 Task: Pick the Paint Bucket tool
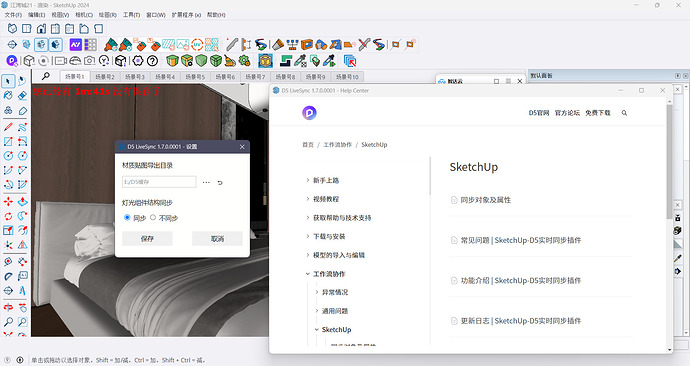pyautogui.click(x=8, y=95)
